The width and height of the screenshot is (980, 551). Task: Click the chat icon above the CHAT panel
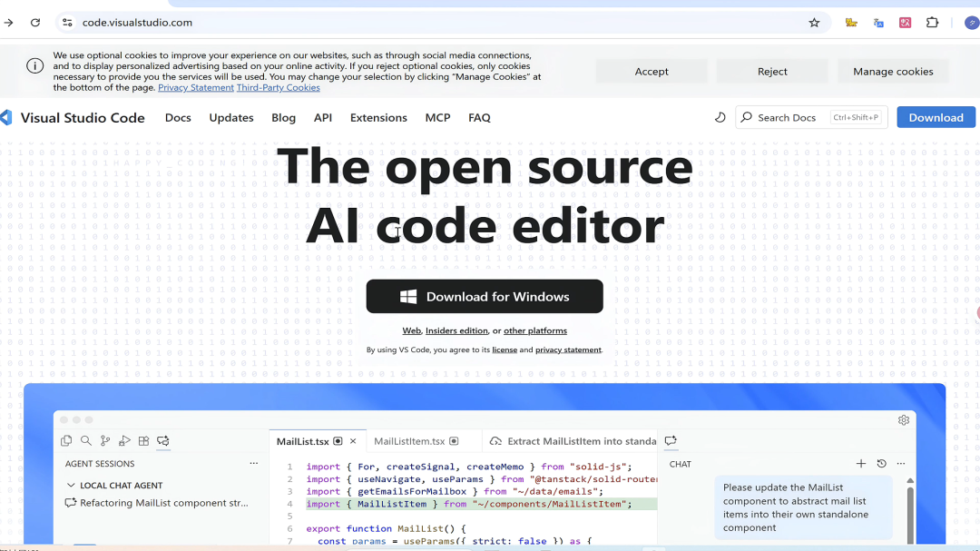click(x=671, y=441)
